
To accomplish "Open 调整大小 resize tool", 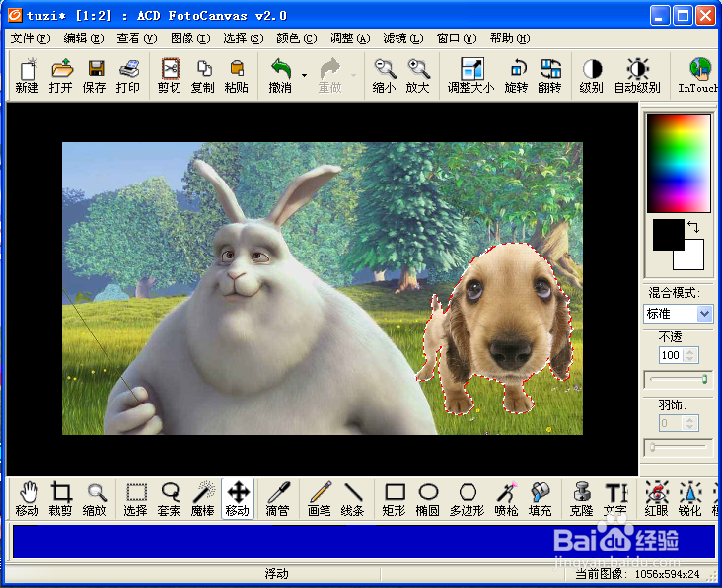I will (x=471, y=76).
